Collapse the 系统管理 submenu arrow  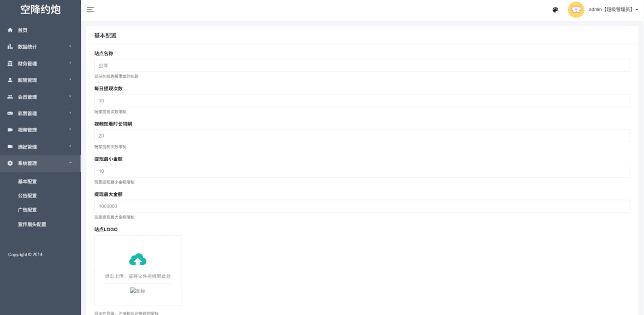tap(70, 163)
